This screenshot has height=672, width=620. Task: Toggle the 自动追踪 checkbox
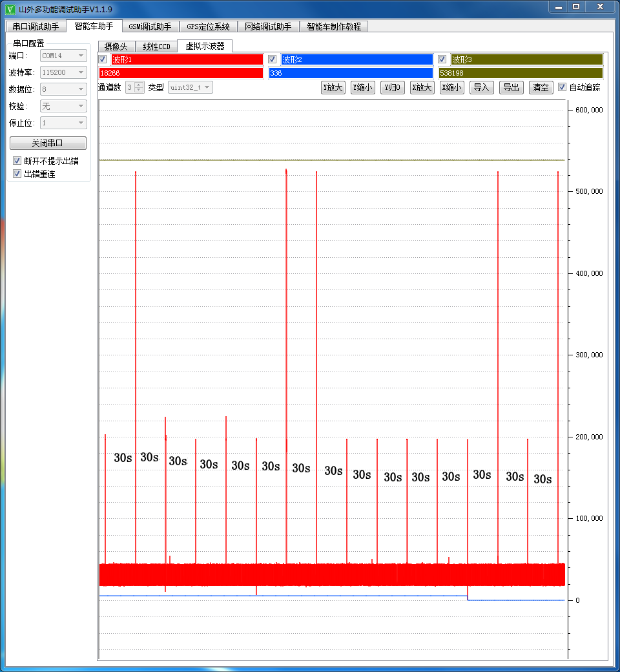click(x=562, y=87)
